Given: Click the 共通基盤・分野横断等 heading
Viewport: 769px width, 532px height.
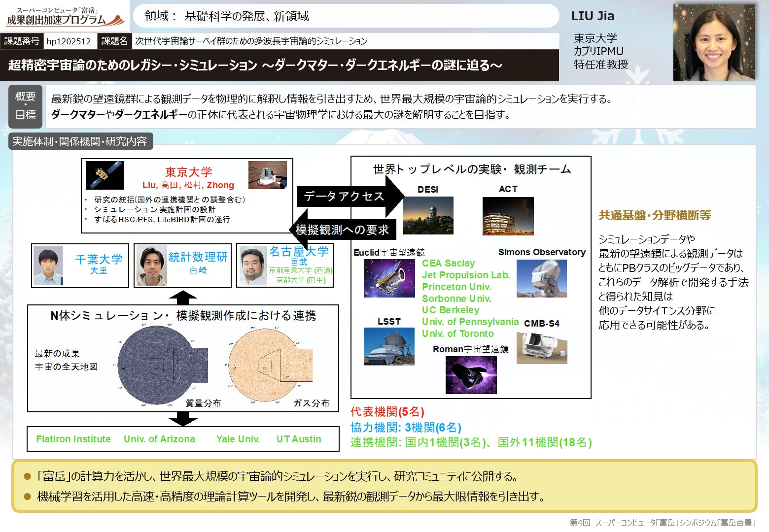Looking at the screenshot, I should point(655,215).
